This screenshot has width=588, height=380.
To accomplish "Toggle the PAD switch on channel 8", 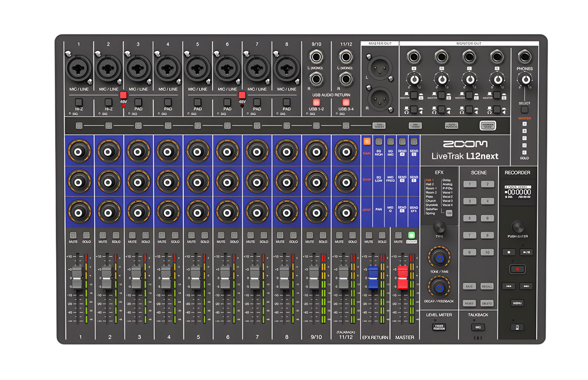I will tap(287, 102).
